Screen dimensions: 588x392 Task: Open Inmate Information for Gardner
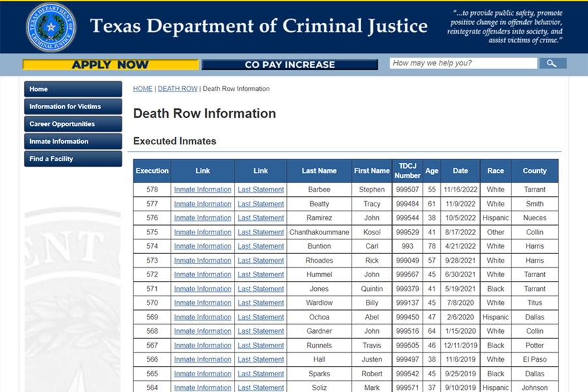203,331
